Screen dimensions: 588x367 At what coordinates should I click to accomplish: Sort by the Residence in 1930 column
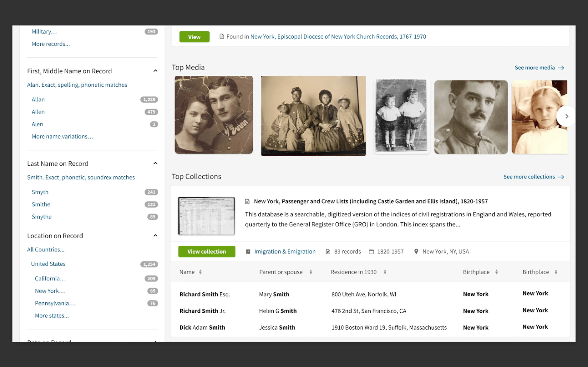tap(385, 272)
